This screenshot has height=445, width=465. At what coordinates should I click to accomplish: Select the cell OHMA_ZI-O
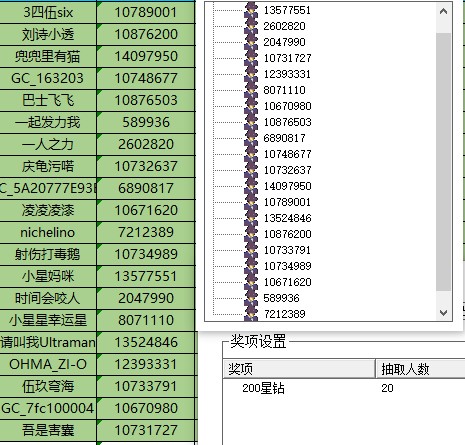(48, 364)
